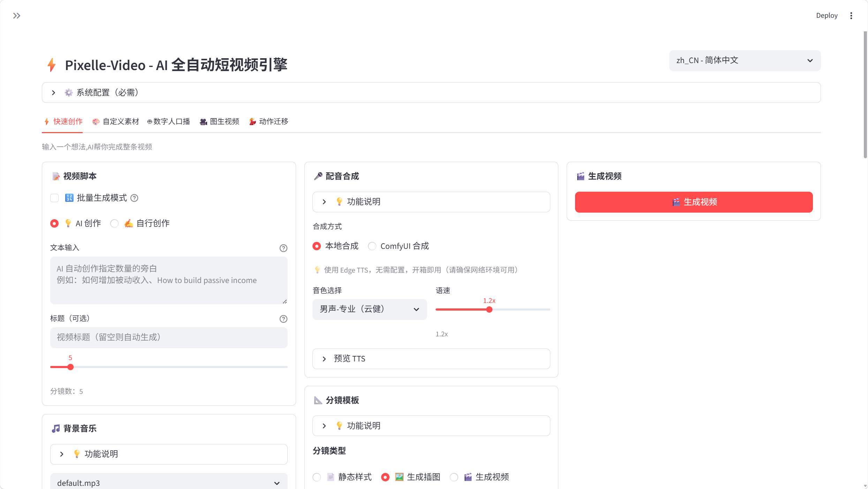This screenshot has width=868, height=489.
Task: Open the three-dot menu near Deploy
Action: (851, 15)
